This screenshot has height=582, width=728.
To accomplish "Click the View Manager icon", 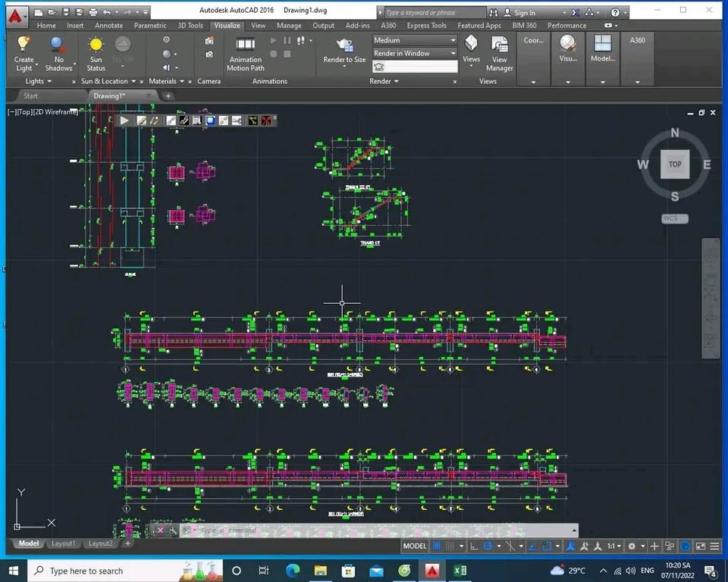I will point(500,44).
